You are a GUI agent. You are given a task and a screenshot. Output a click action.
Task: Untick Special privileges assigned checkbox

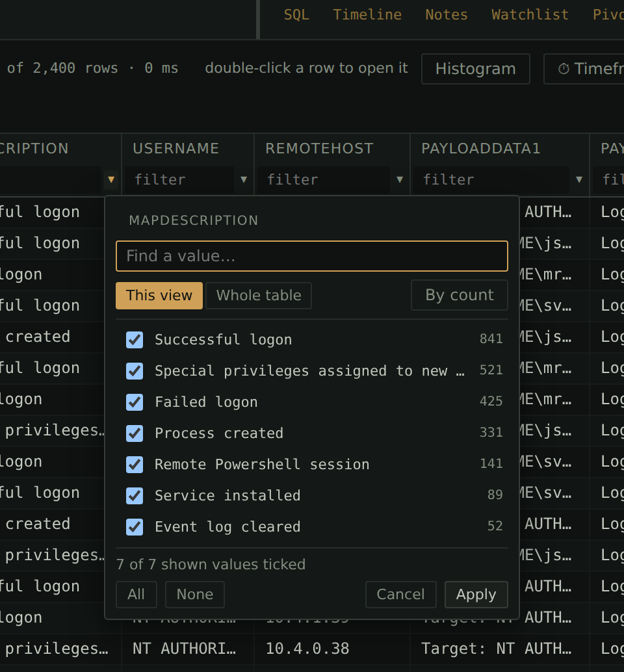coord(135,371)
